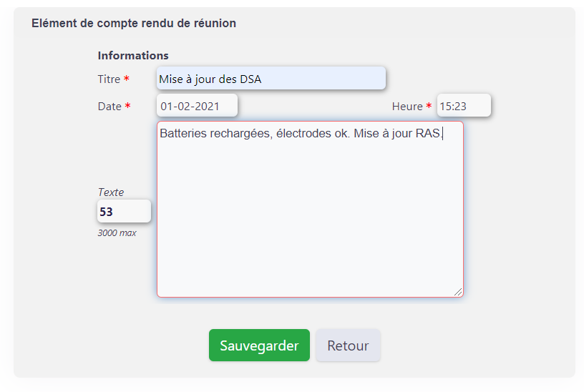Click the italic Texte label
584x392 pixels.
point(111,192)
